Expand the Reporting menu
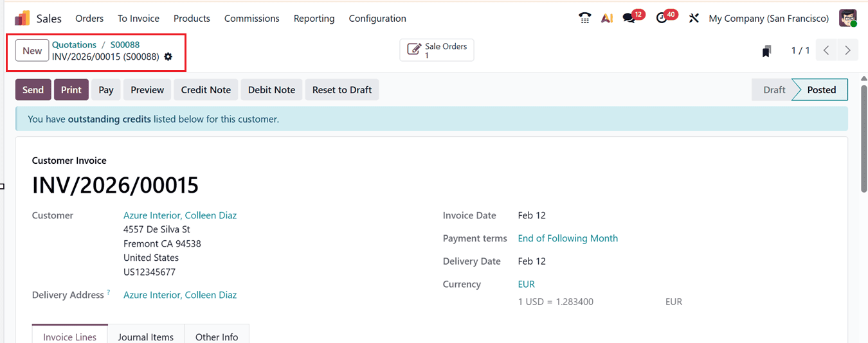This screenshot has width=868, height=343. pyautogui.click(x=314, y=19)
